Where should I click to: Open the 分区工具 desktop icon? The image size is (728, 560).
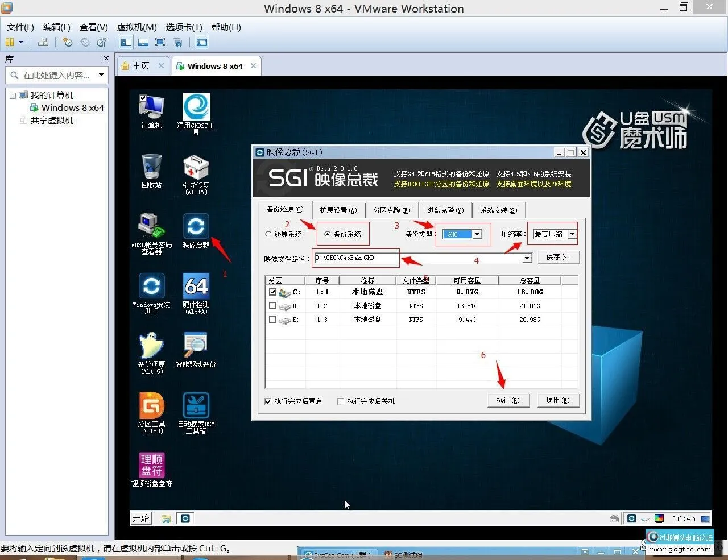(x=151, y=406)
